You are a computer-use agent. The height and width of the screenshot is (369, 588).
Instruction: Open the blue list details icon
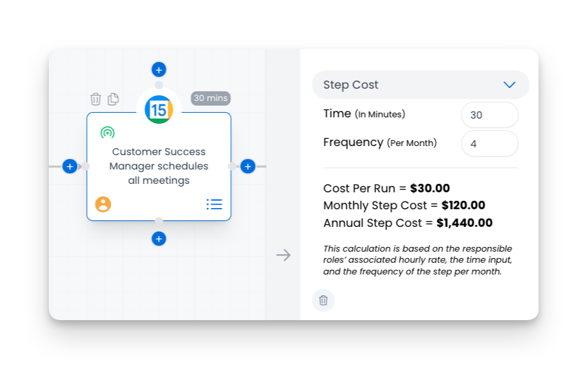click(x=214, y=204)
